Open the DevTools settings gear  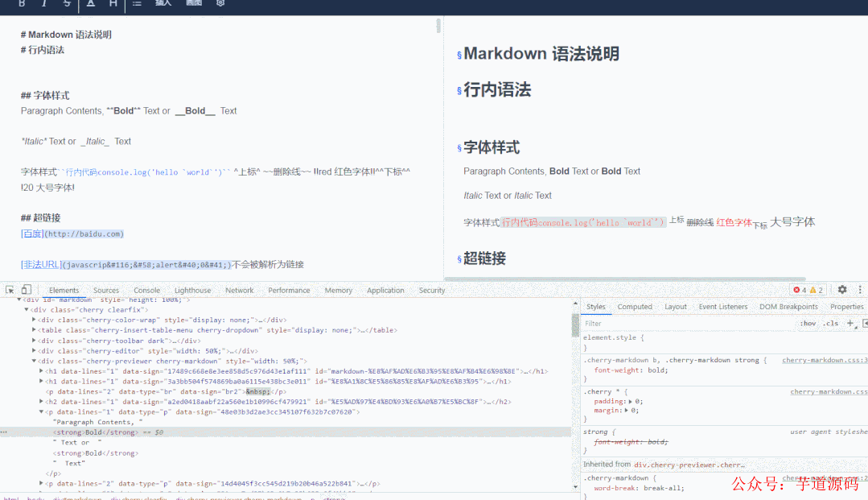pyautogui.click(x=842, y=289)
